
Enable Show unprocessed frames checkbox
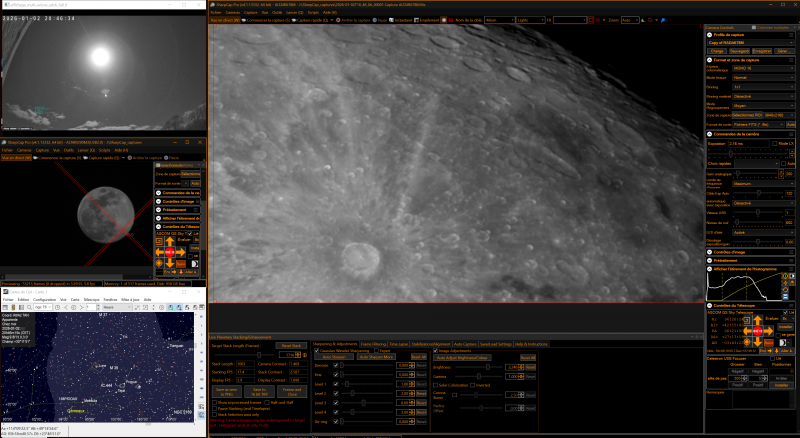point(214,402)
